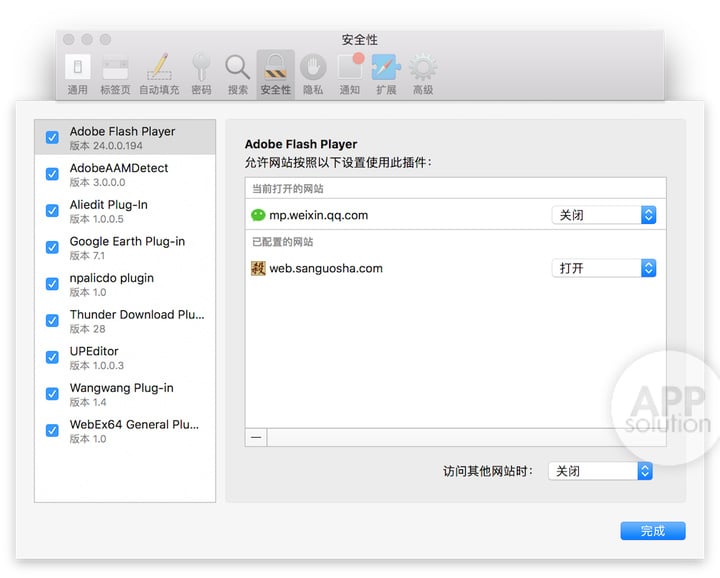Disable the Thunder Download plugin checkbox
The width and height of the screenshot is (720, 578).
[x=52, y=320]
